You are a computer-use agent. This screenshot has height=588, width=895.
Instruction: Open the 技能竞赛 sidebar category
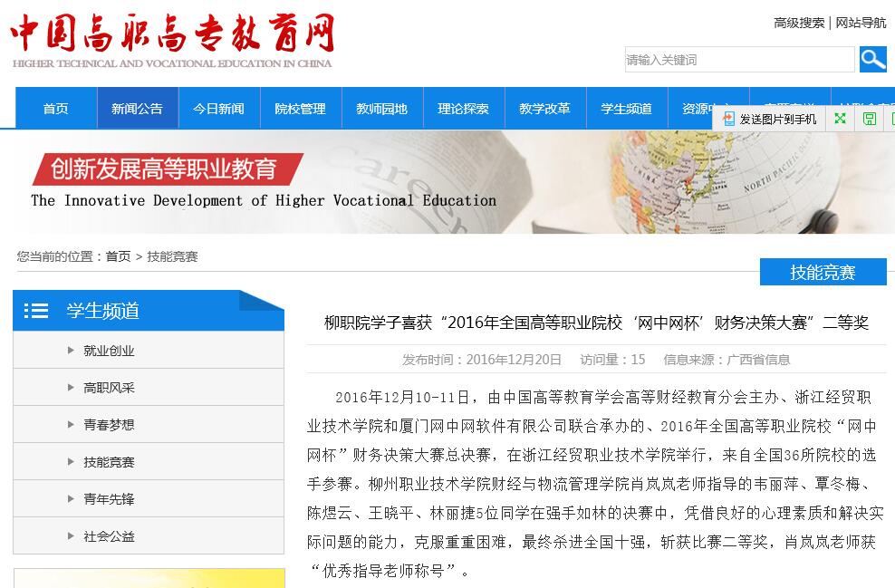(109, 462)
